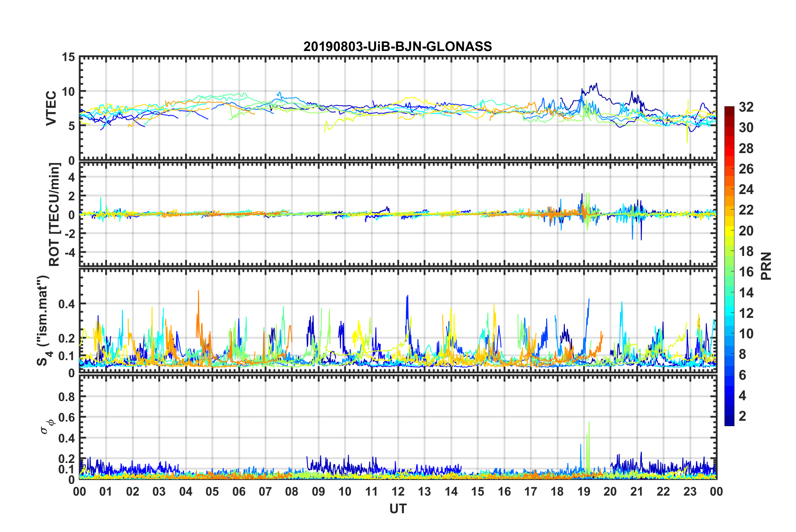Select UT hour tick 07 on x-axis
Image resolution: width=796 pixels, height=532 pixels.
pyautogui.click(x=265, y=491)
